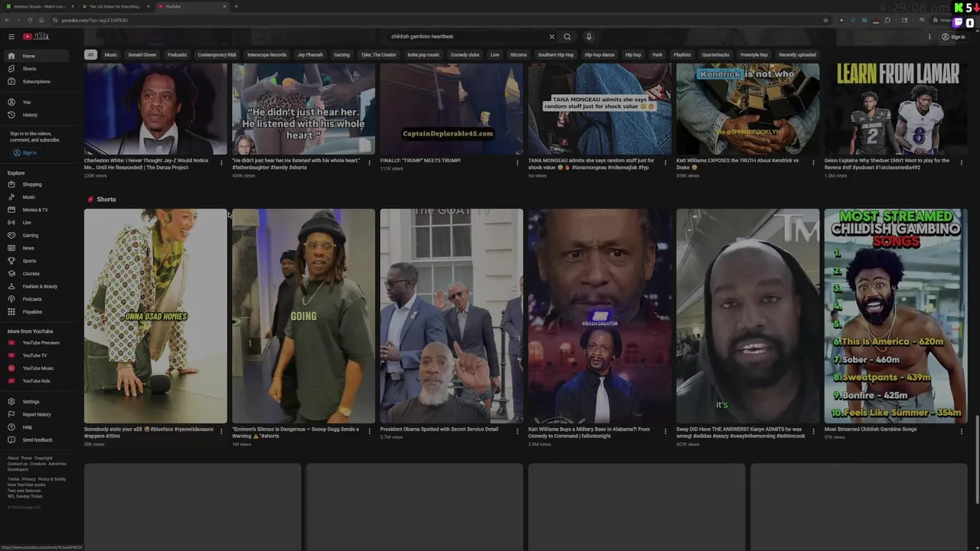Clear the search box text
Screen dimensions: 980x551
tap(551, 37)
